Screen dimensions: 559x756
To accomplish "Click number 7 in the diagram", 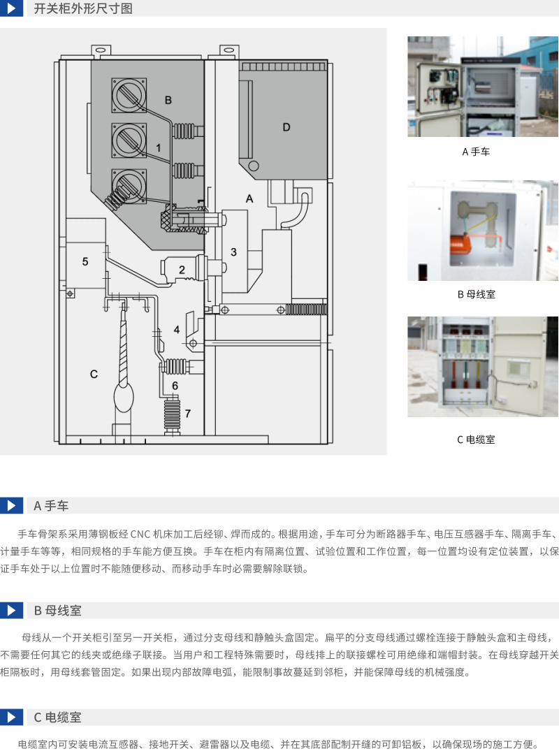I will (x=188, y=414).
